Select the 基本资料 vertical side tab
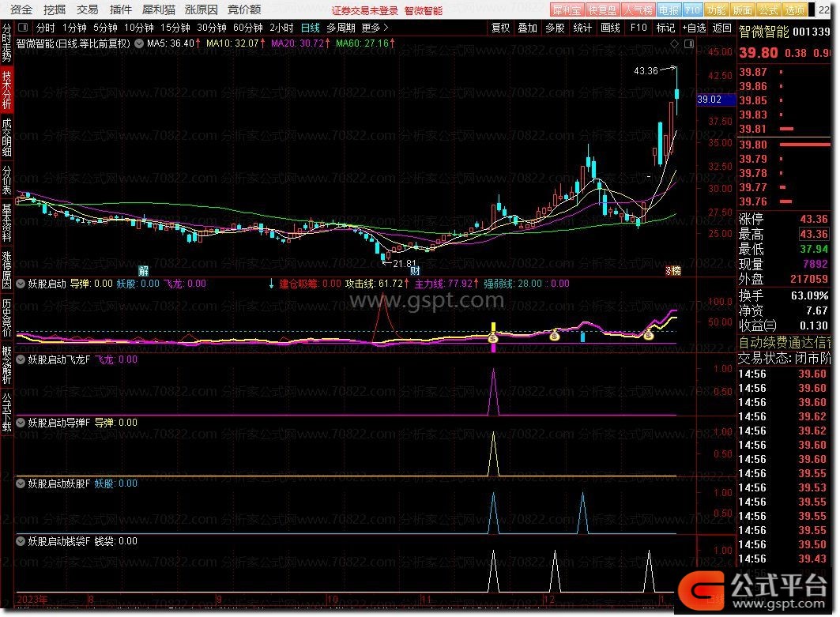 coord(6,222)
